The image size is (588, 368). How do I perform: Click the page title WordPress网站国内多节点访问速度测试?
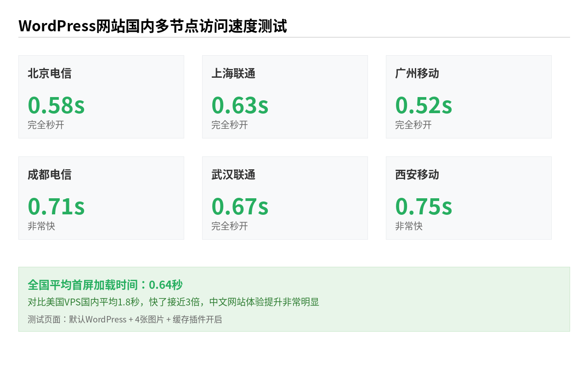click(153, 26)
